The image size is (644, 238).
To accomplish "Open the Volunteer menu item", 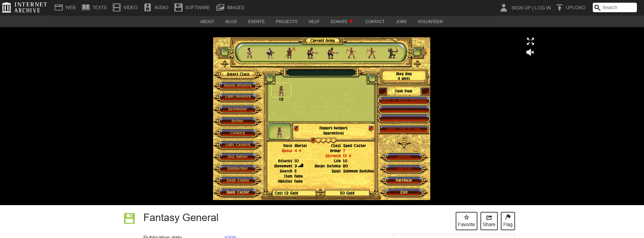I will 430,21.
